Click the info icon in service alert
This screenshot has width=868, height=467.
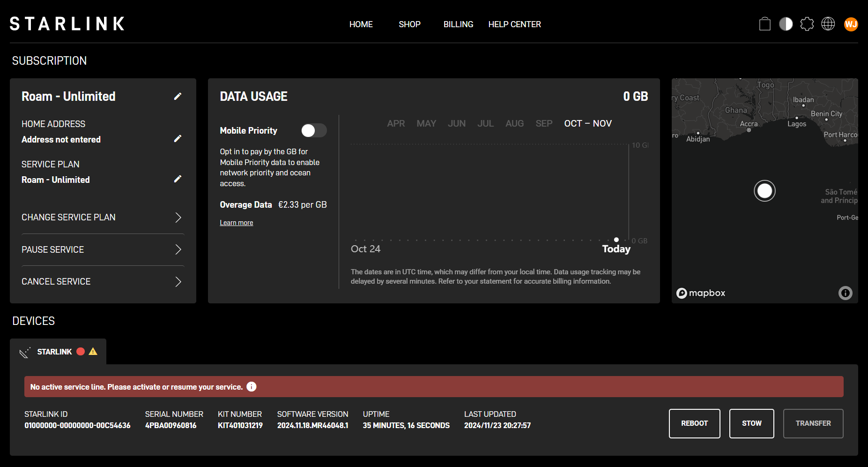pyautogui.click(x=252, y=386)
